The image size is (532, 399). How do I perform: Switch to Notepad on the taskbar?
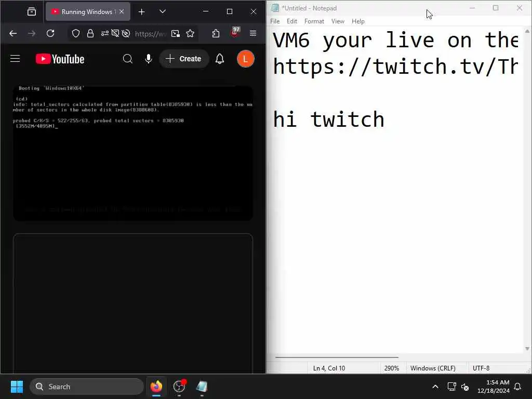(x=202, y=387)
